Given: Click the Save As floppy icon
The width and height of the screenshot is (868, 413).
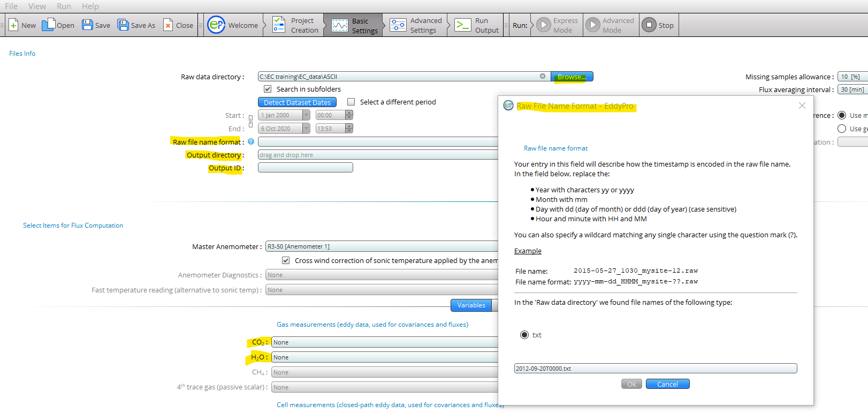Looking at the screenshot, I should 123,25.
